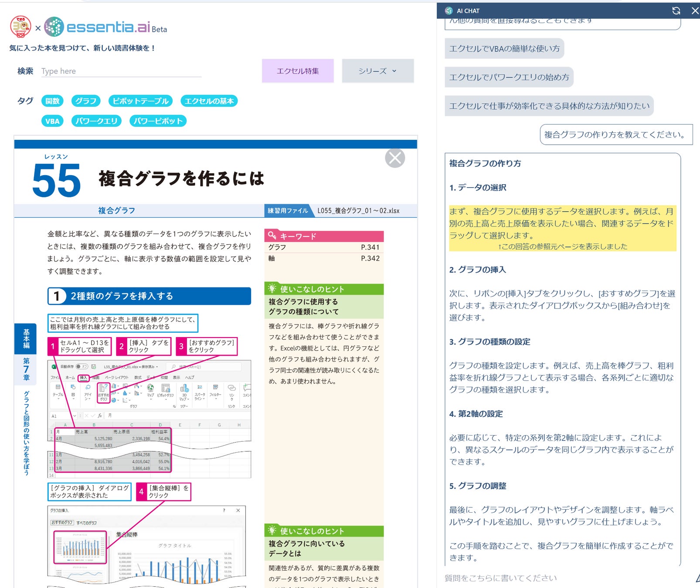The width and height of the screenshot is (700, 588).
Task: Click the step callout [おすすめグラフ]をクリック
Action: pos(207,346)
